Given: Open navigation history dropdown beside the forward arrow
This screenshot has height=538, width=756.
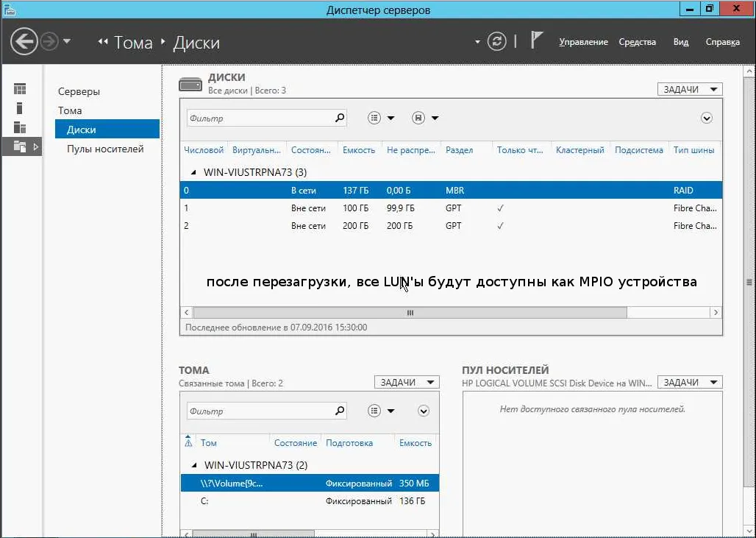Looking at the screenshot, I should (x=67, y=41).
